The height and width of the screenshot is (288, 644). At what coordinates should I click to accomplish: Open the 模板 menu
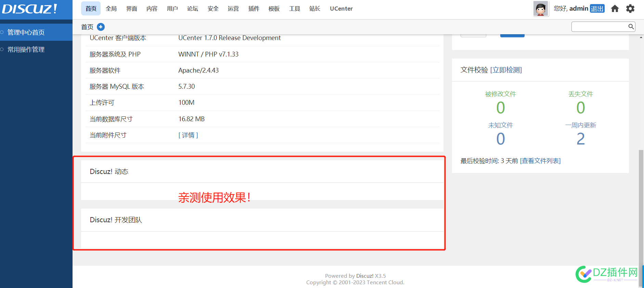click(274, 9)
